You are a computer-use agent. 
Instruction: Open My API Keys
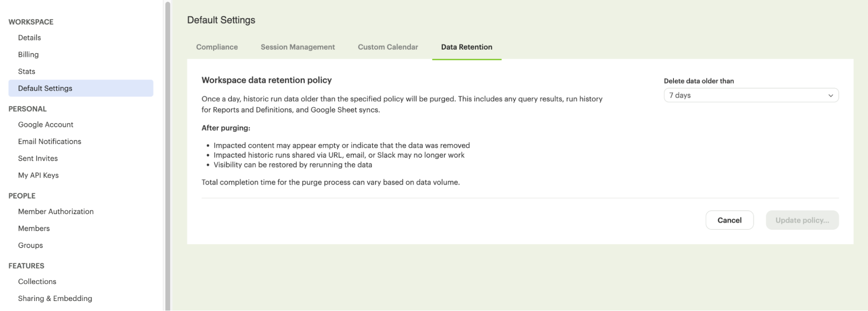[38, 175]
